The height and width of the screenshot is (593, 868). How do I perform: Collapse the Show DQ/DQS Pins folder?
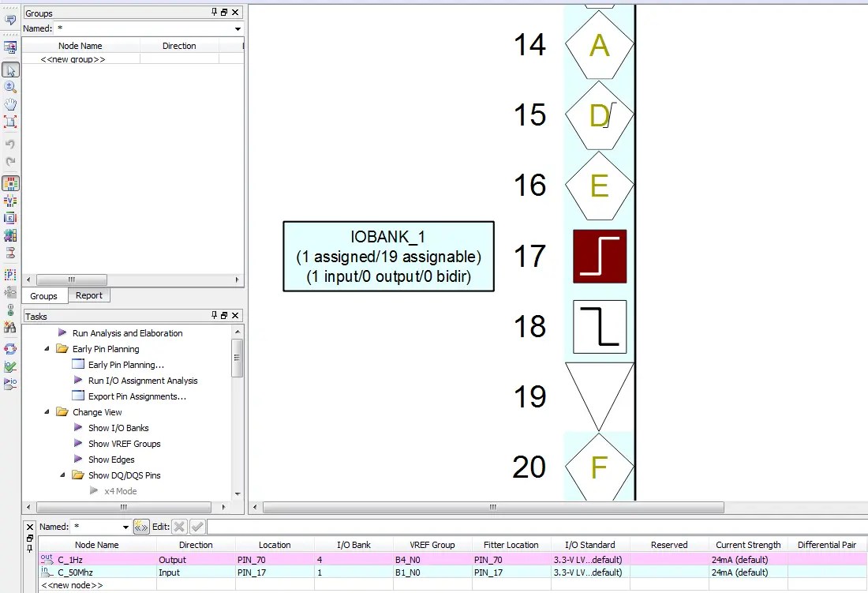click(x=62, y=475)
